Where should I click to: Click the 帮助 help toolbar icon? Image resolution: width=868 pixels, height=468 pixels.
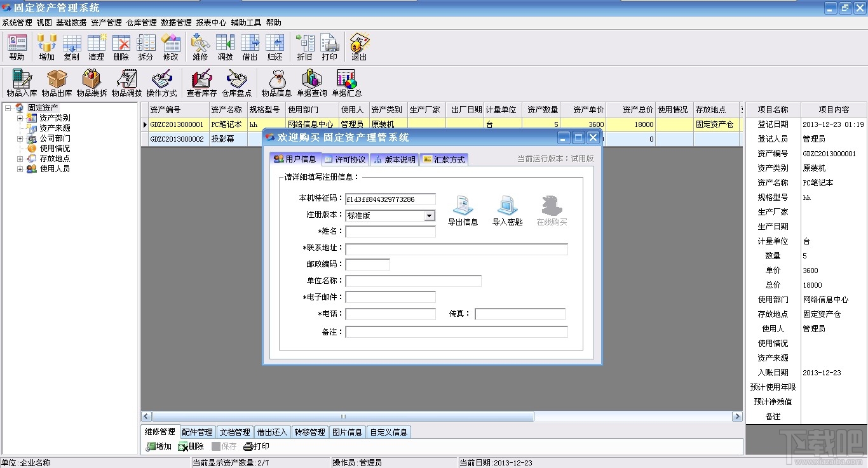[17, 47]
